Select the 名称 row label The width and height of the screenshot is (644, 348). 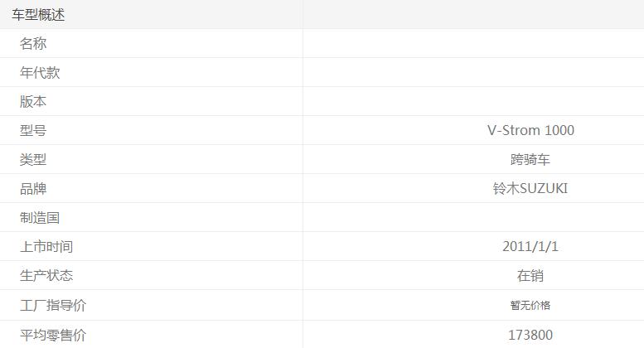33,44
